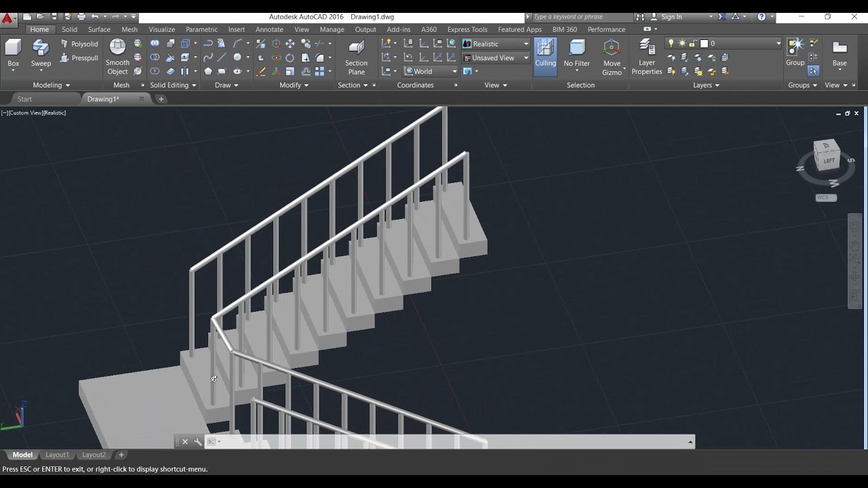Add a new drawing tab with plus
This screenshot has width=868, height=488.
[161, 99]
